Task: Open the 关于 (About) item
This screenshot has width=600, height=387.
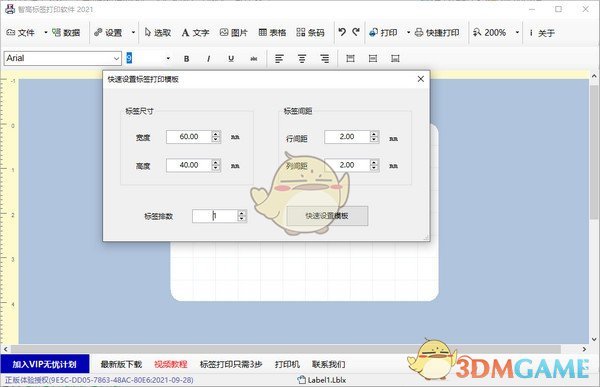Action: tap(542, 33)
